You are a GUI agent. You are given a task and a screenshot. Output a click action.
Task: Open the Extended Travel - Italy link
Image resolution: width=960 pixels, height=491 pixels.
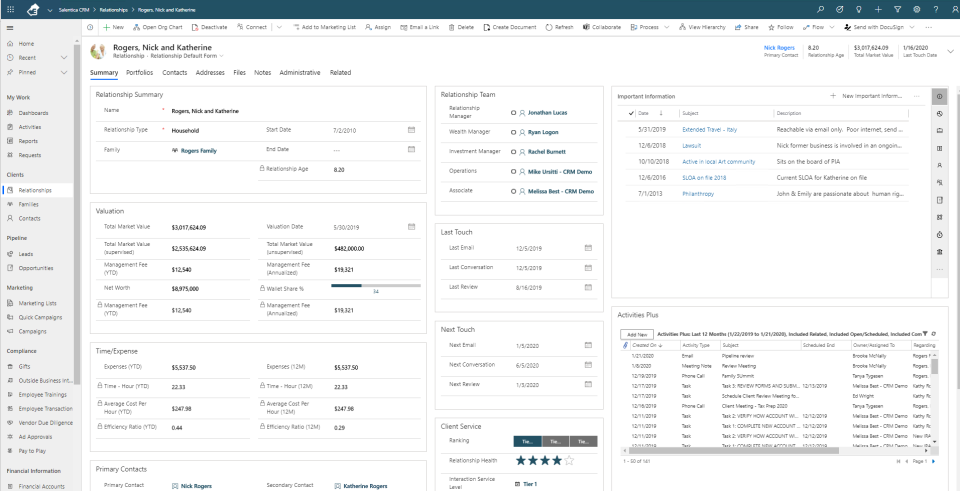(710, 130)
